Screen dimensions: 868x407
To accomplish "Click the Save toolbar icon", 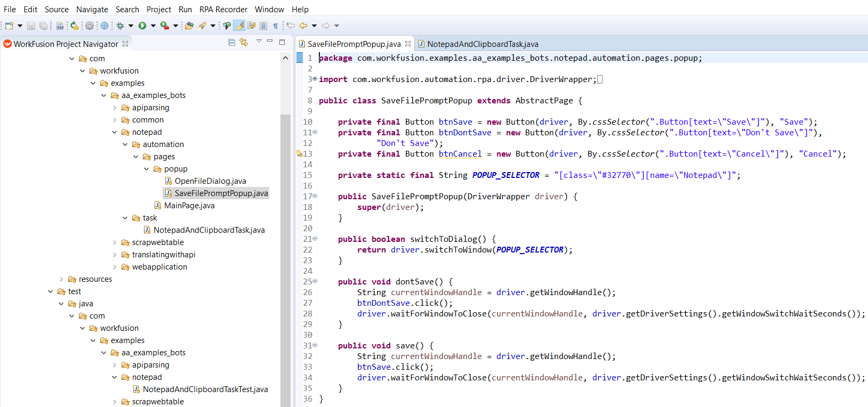I will point(31,26).
